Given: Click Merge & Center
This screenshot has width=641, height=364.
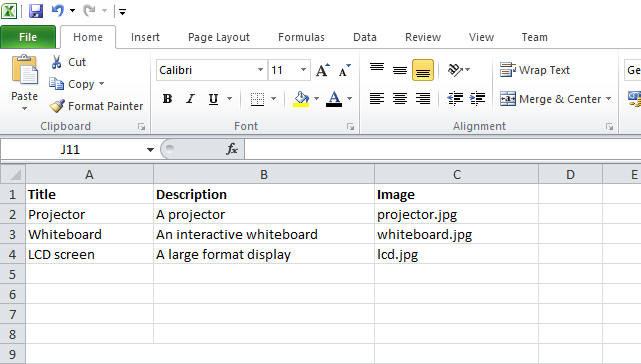Looking at the screenshot, I should [x=550, y=99].
